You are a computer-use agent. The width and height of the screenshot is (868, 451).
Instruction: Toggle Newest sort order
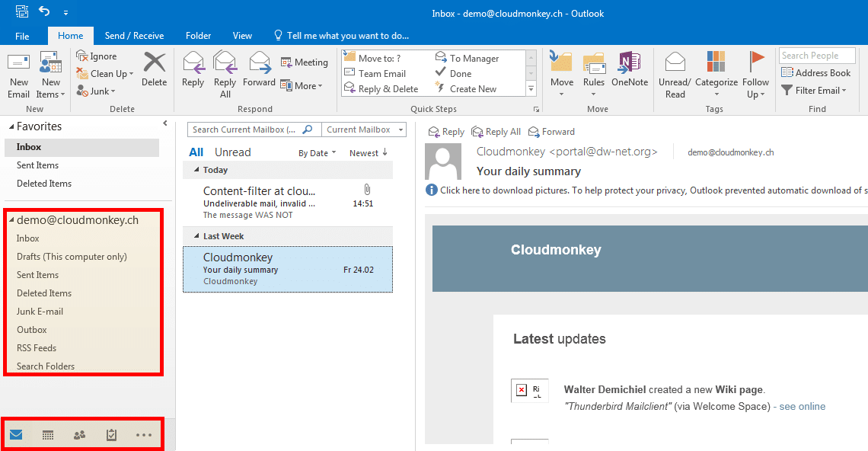pos(368,153)
